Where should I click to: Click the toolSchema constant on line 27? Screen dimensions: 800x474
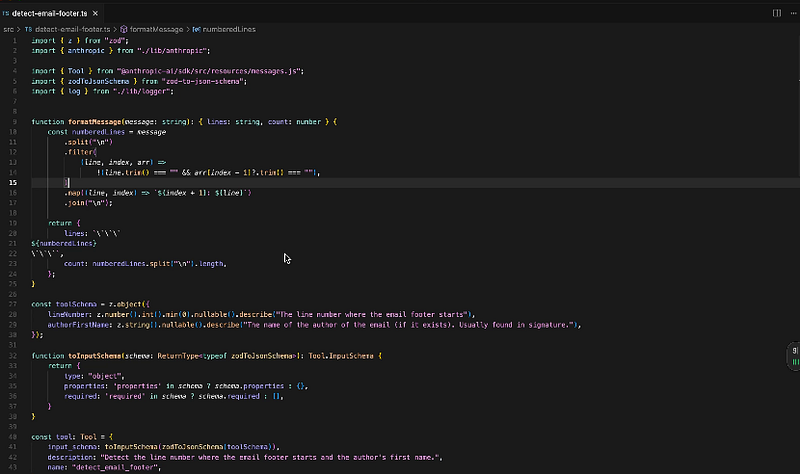pos(76,304)
